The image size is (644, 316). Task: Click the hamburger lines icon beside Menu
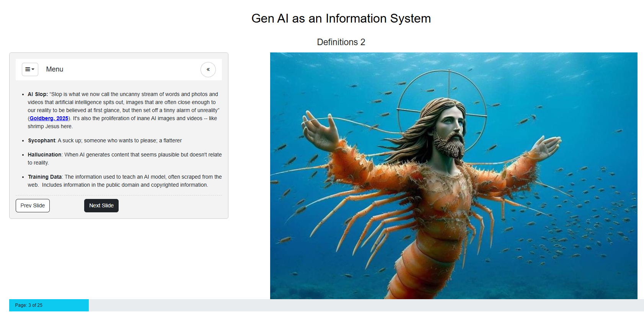(x=28, y=69)
